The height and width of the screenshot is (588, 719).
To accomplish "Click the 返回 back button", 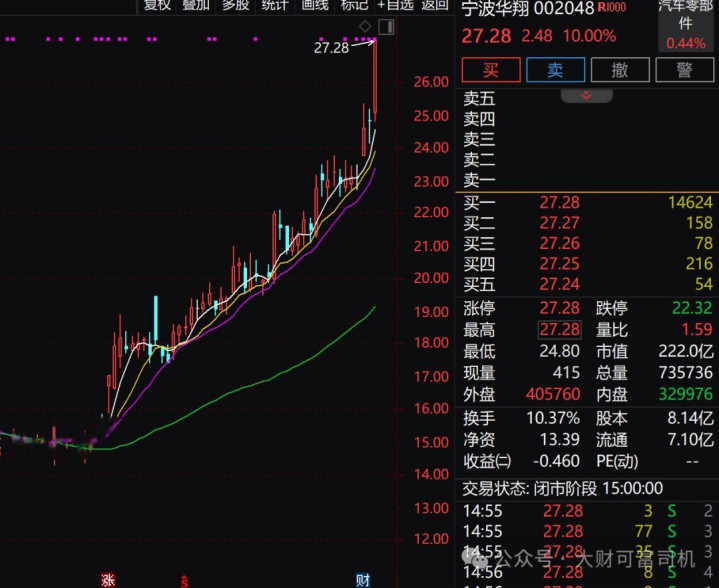I will (435, 5).
